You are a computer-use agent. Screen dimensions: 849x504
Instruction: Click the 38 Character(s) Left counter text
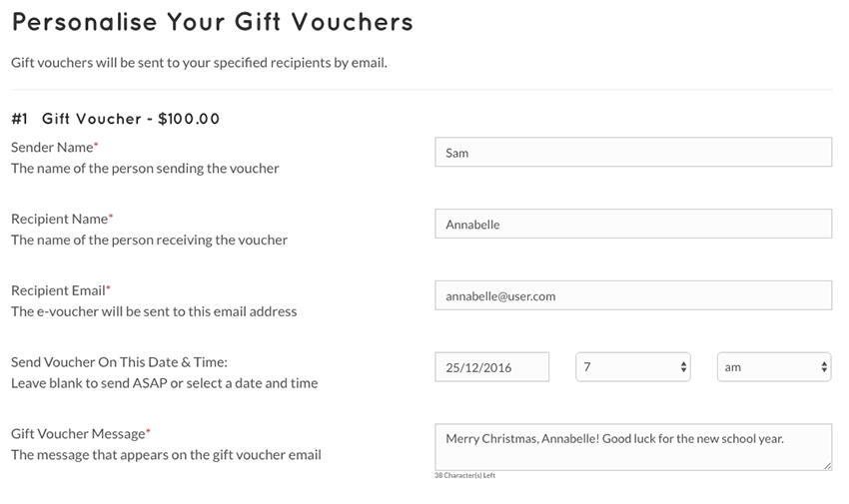point(464,475)
